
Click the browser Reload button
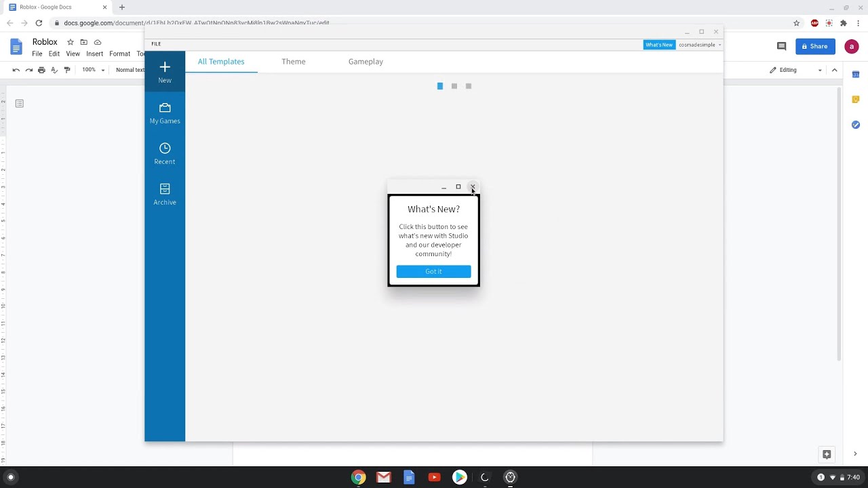pyautogui.click(x=39, y=23)
